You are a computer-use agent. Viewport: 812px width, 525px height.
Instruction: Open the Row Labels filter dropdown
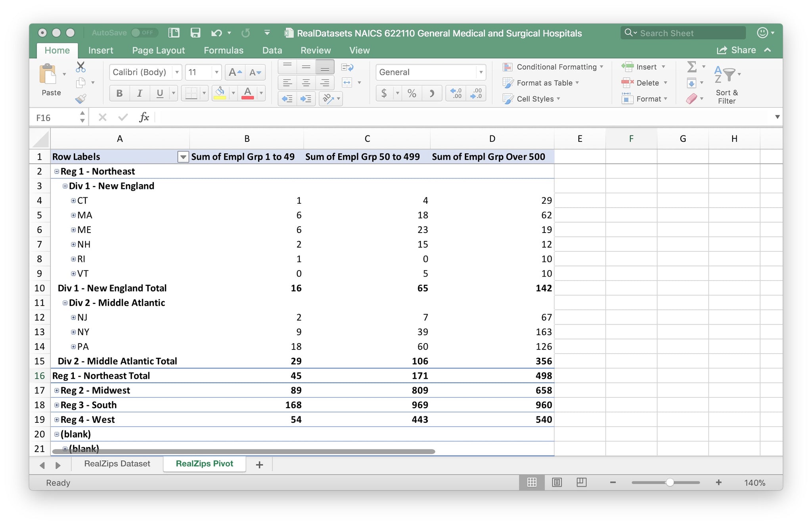click(183, 157)
